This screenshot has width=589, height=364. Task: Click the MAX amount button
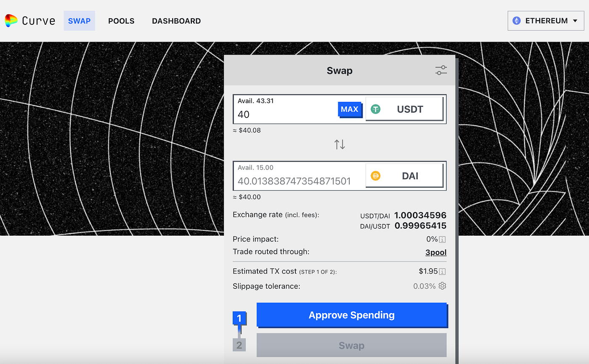click(350, 109)
